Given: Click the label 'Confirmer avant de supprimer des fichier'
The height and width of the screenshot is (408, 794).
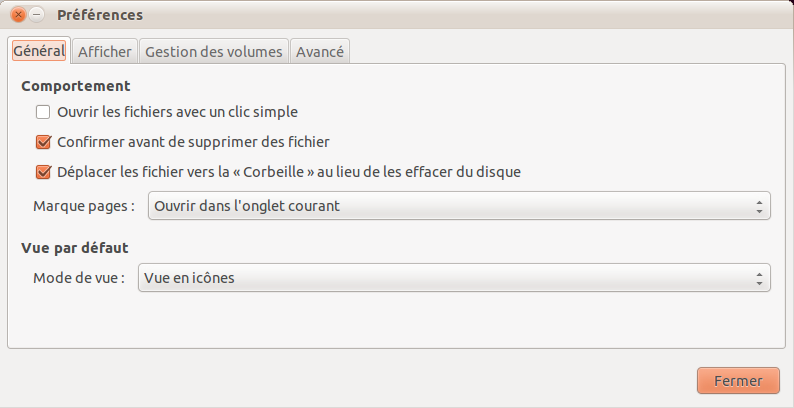Looking at the screenshot, I should pos(193,142).
